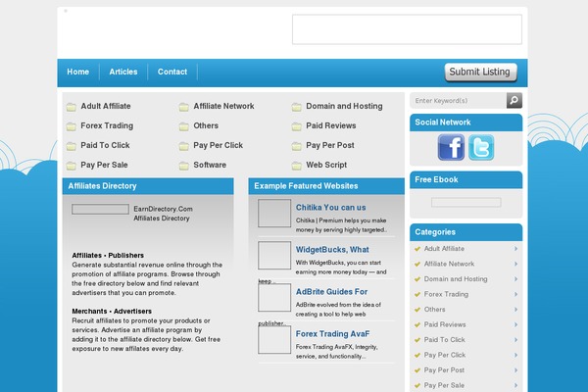Click folder icon beside Affiliate Network
The width and height of the screenshot is (588, 392).
point(184,107)
